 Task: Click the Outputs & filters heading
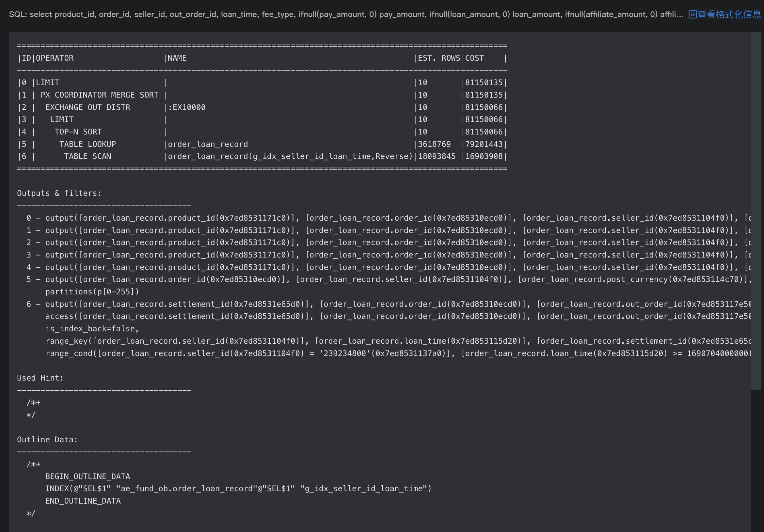[x=59, y=193]
